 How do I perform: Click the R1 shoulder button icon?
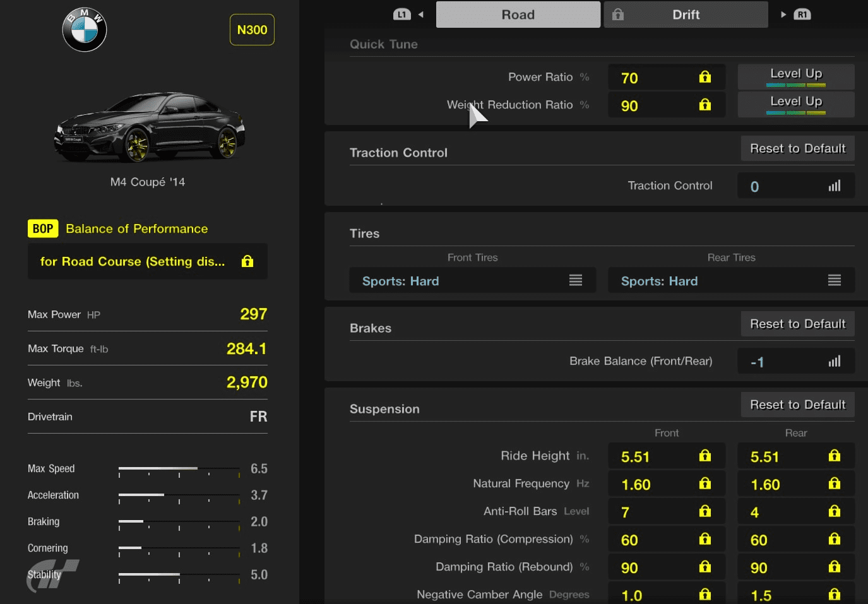tap(802, 15)
